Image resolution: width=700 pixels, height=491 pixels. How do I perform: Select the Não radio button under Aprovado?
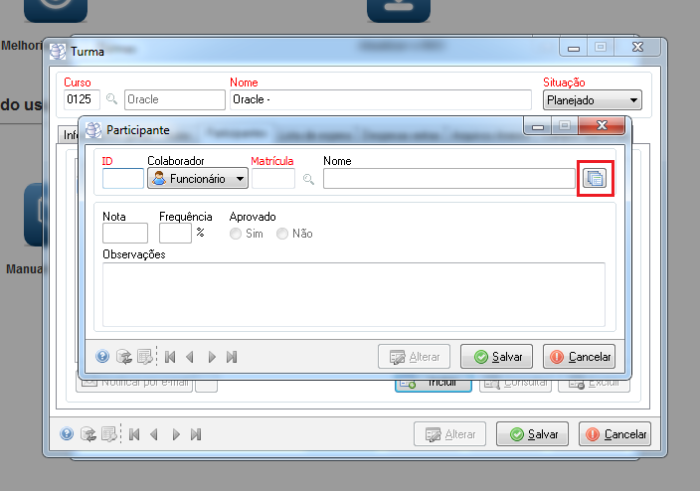[x=283, y=233]
